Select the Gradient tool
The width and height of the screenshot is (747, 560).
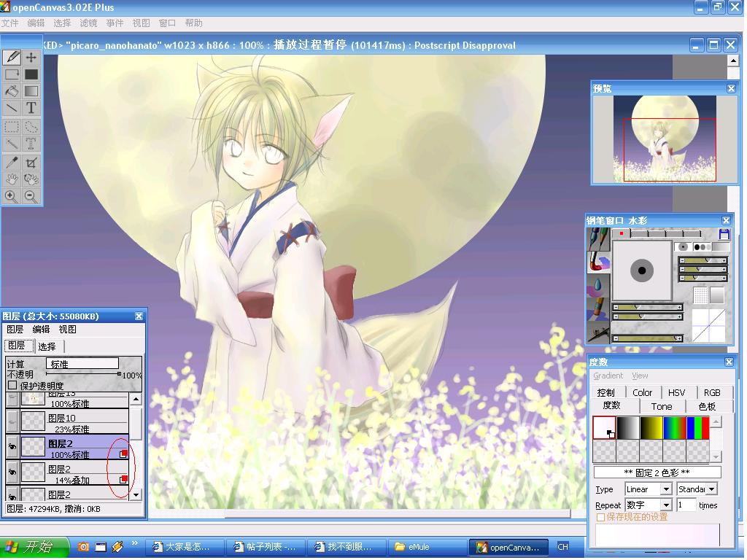point(31,91)
